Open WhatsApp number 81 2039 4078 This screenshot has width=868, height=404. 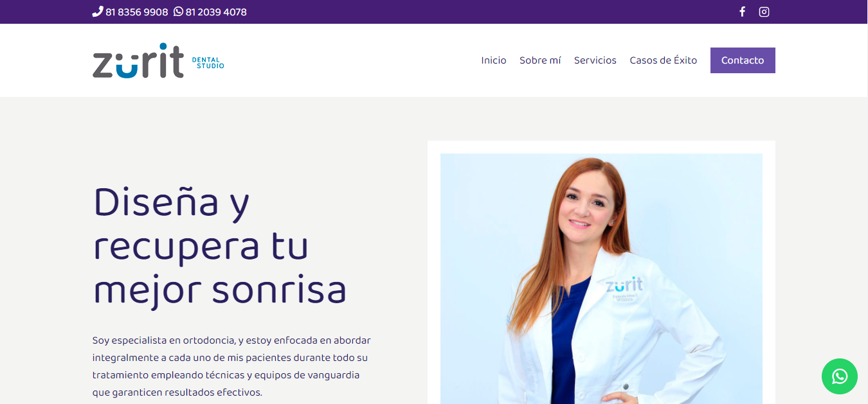pos(216,12)
